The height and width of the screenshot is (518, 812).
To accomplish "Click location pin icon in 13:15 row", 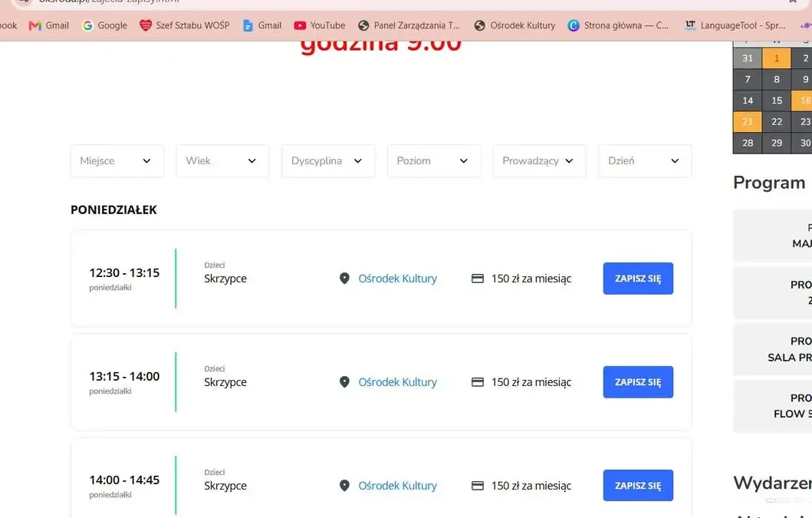I will point(344,382).
